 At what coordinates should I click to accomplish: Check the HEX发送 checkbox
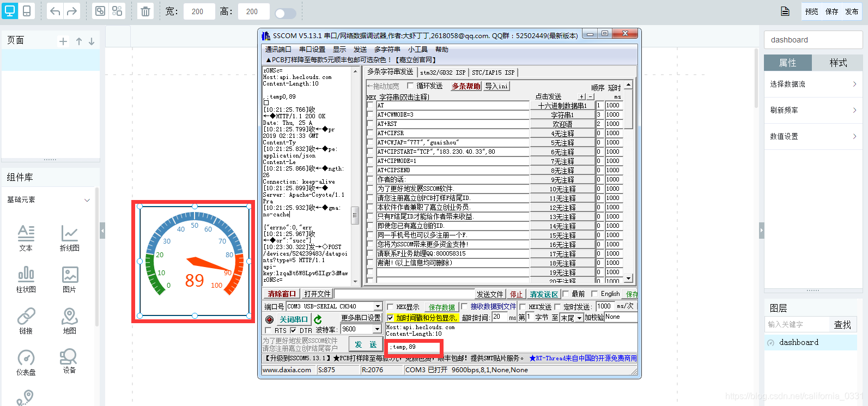523,307
